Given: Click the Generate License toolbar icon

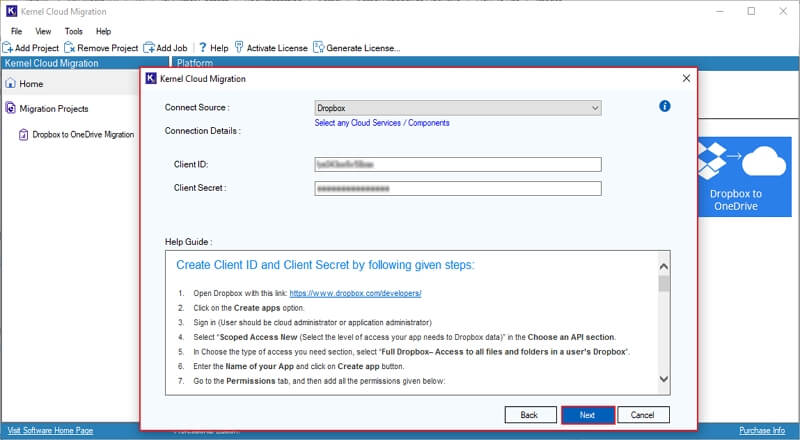Looking at the screenshot, I should pyautogui.click(x=318, y=47).
